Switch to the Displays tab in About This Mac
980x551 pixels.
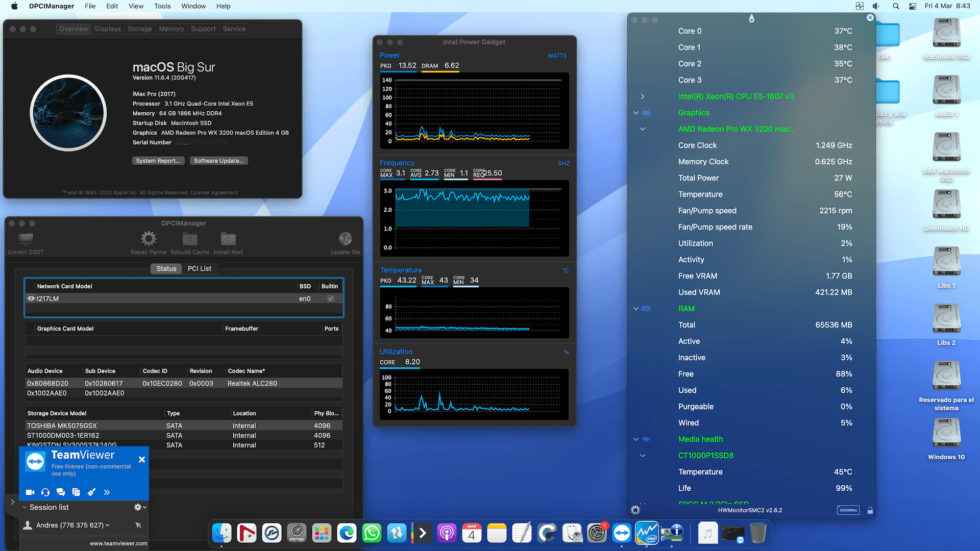pyautogui.click(x=108, y=29)
